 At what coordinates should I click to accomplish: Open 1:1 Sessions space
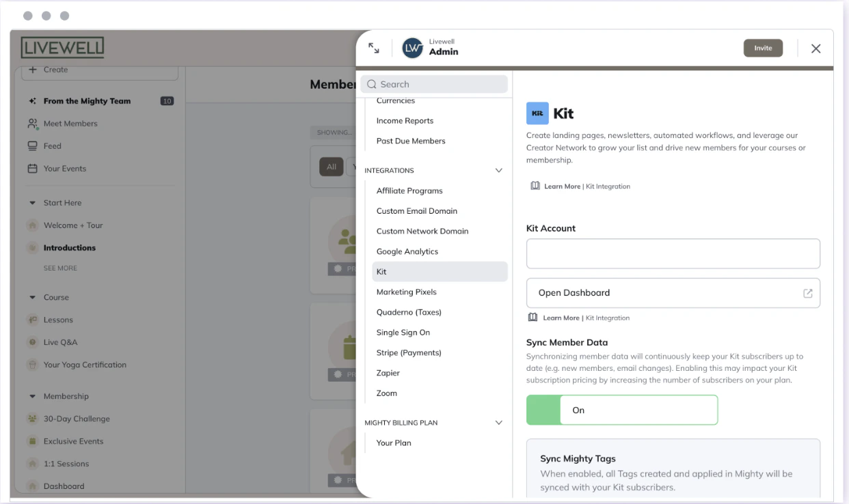(66, 464)
